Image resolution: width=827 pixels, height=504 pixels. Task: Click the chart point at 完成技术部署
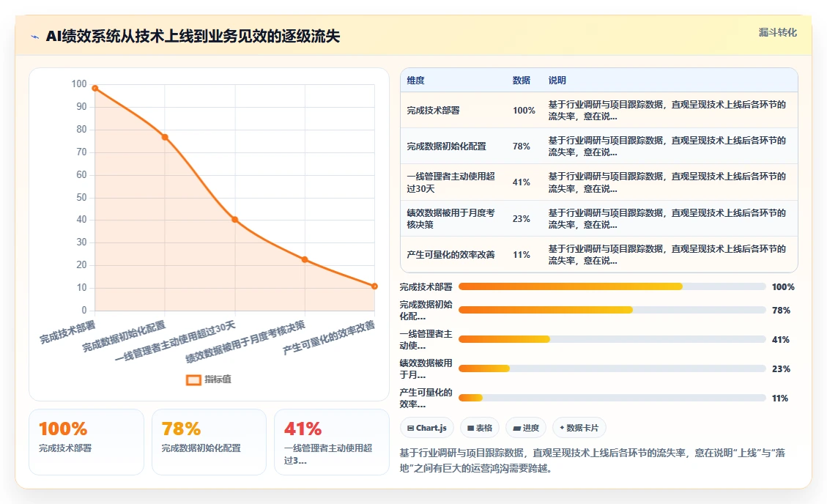click(95, 88)
